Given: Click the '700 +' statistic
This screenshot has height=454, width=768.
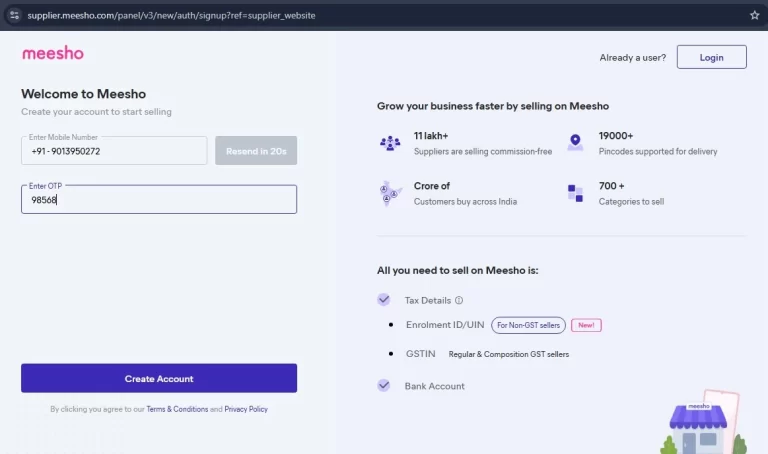Looking at the screenshot, I should click(x=611, y=186).
